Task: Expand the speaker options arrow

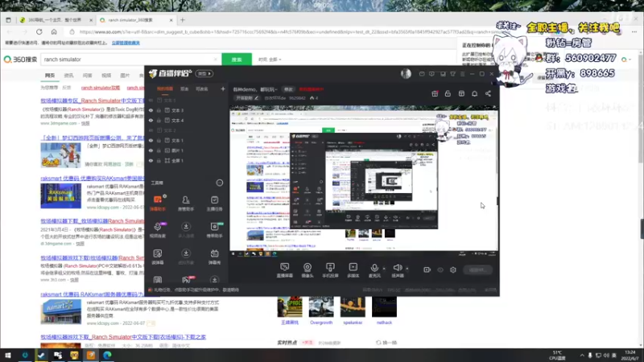Action: click(407, 269)
